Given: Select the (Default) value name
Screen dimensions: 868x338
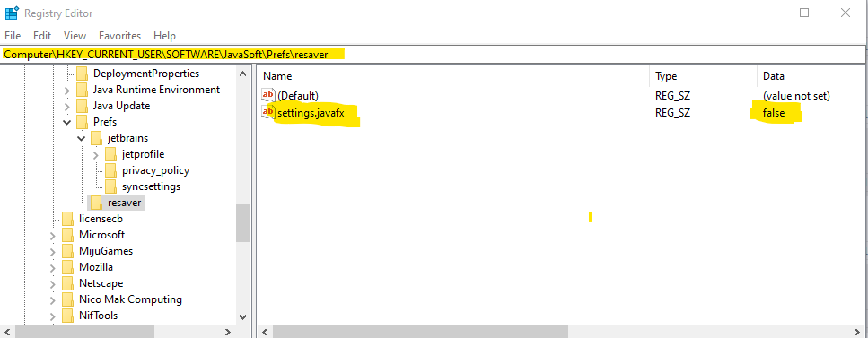Looking at the screenshot, I should pyautogui.click(x=298, y=96).
